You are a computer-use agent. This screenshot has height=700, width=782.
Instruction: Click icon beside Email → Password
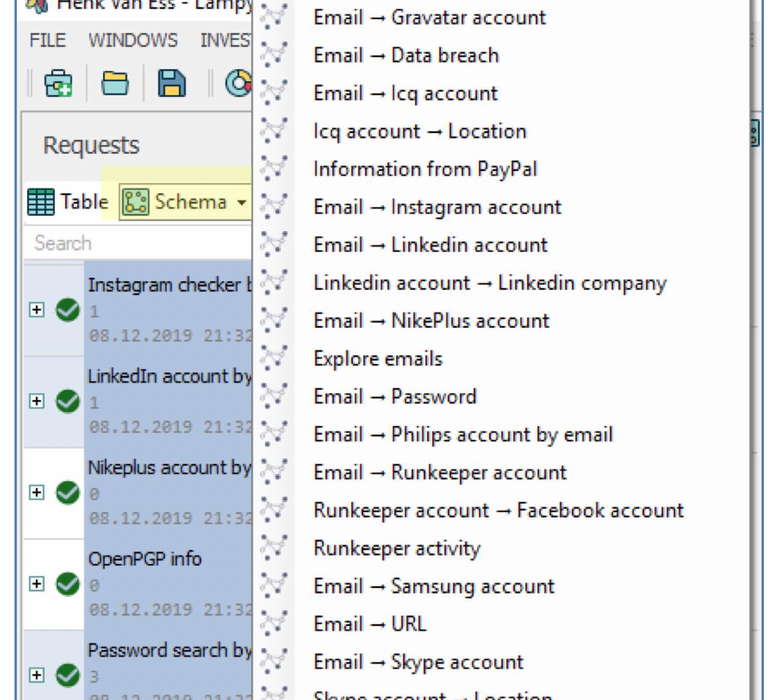[274, 396]
